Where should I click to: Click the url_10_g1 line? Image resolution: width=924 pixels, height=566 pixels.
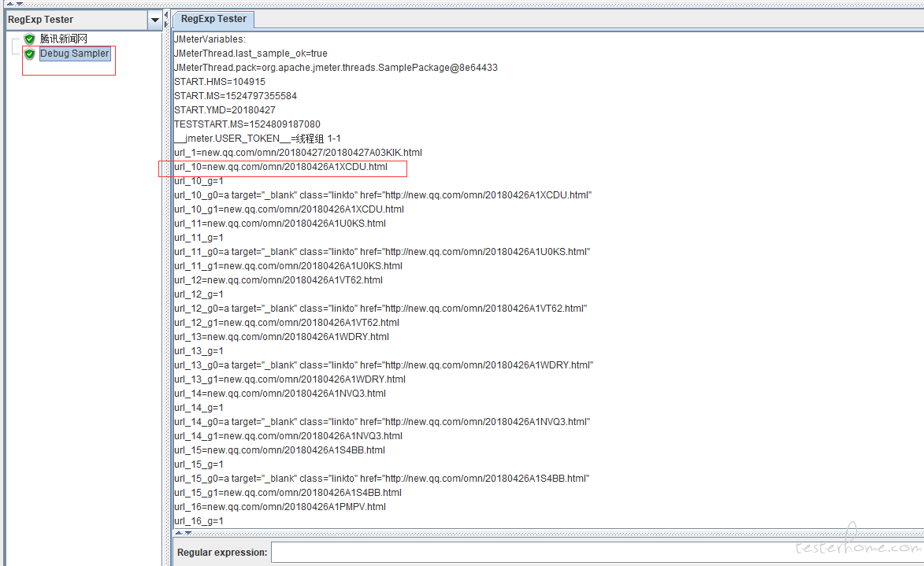(x=289, y=209)
